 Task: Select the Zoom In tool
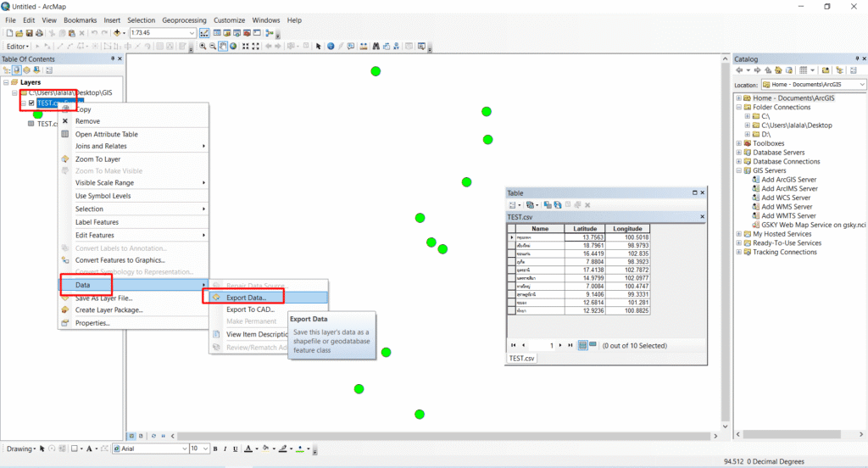coord(203,47)
